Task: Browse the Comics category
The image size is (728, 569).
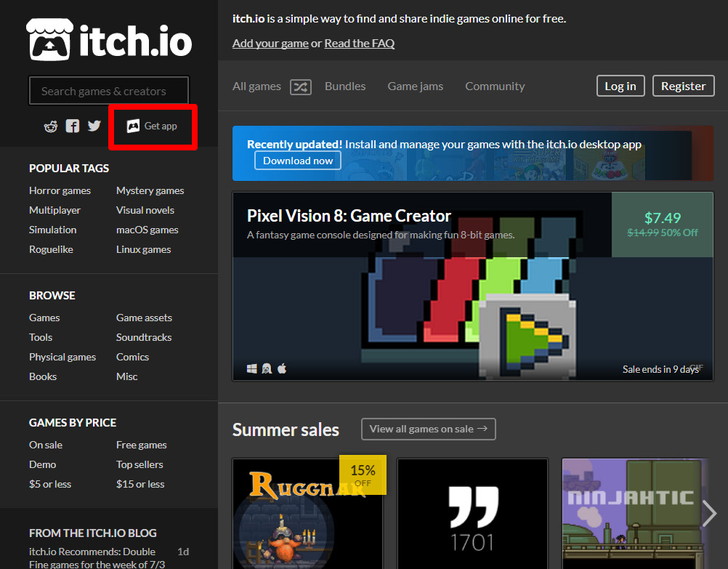Action: [x=132, y=357]
